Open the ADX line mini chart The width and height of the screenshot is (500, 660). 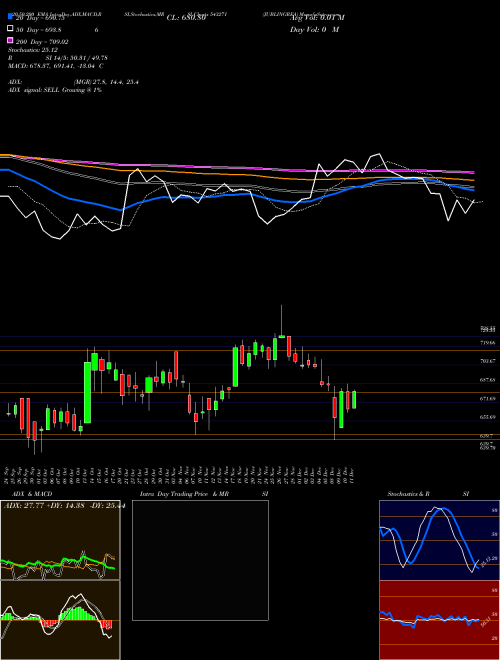[x=60, y=540]
